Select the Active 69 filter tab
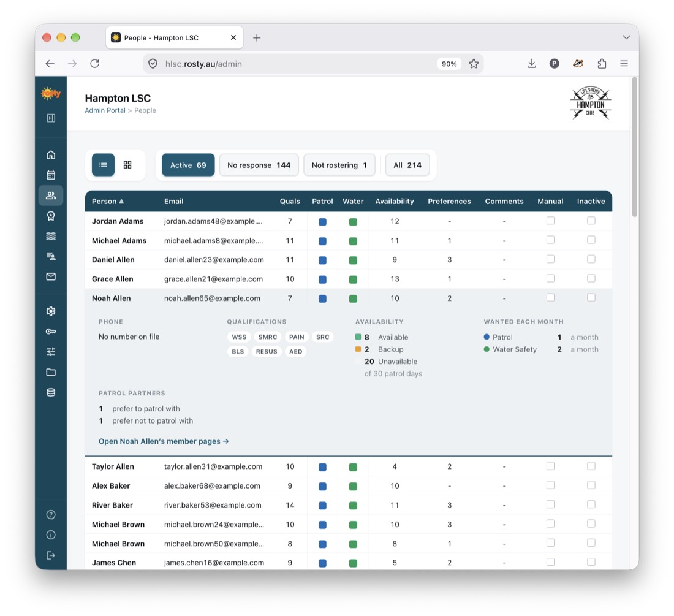 point(188,165)
